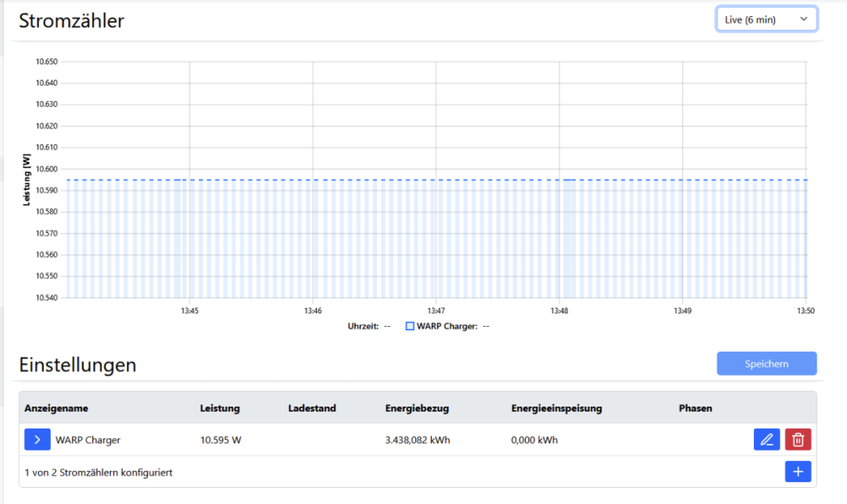This screenshot has height=504, width=847.
Task: Toggle WARP Charger series in chart legend
Action: 410,326
